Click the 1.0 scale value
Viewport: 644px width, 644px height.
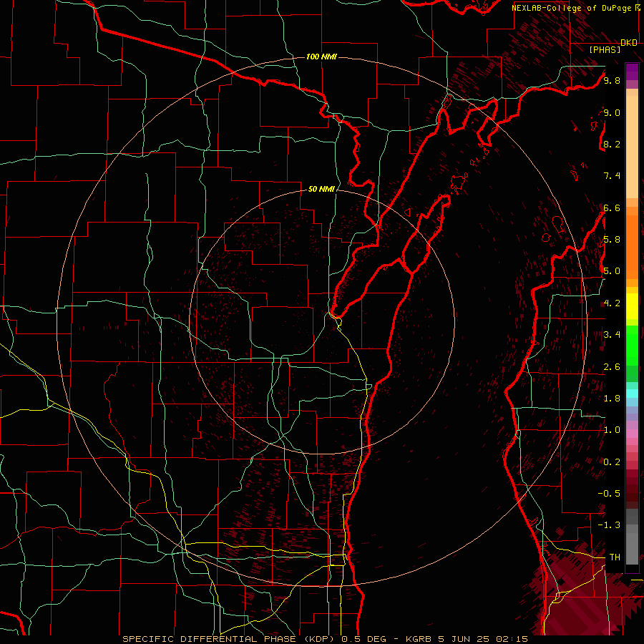612,430
